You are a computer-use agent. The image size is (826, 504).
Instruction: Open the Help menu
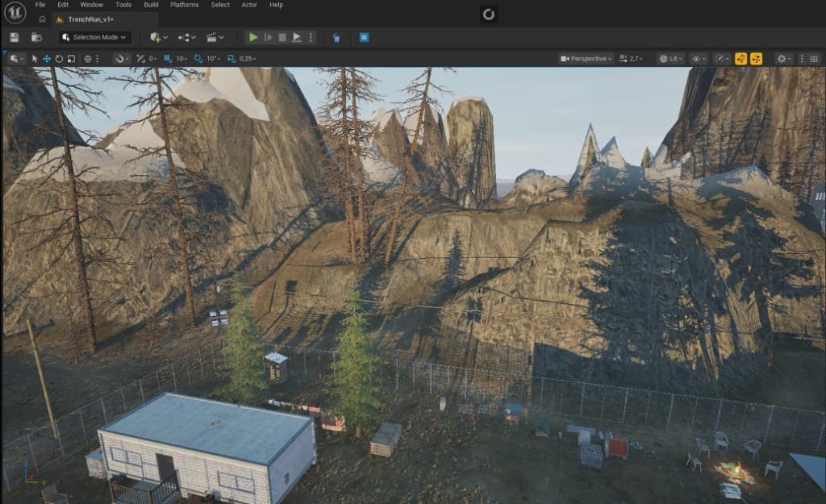coord(276,5)
